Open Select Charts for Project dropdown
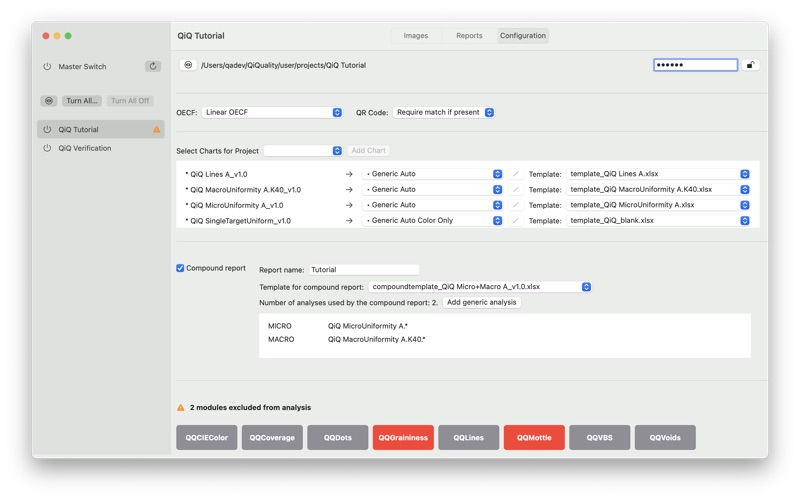The width and height of the screenshot is (800, 500). pos(303,151)
